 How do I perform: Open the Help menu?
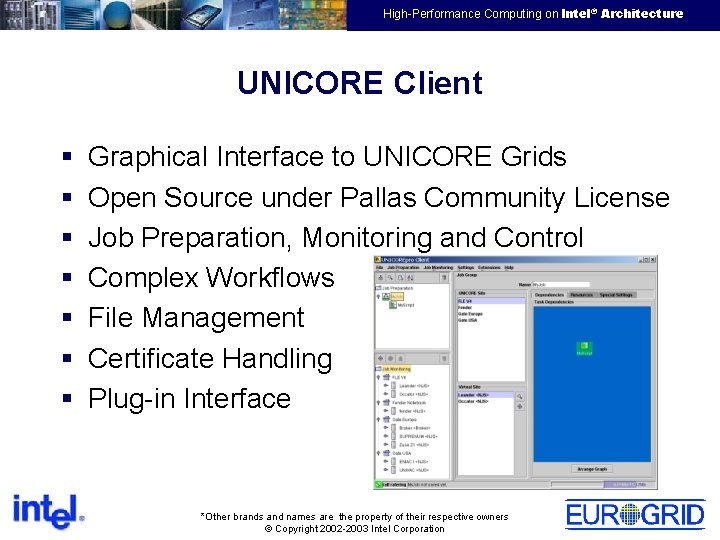[509, 267]
